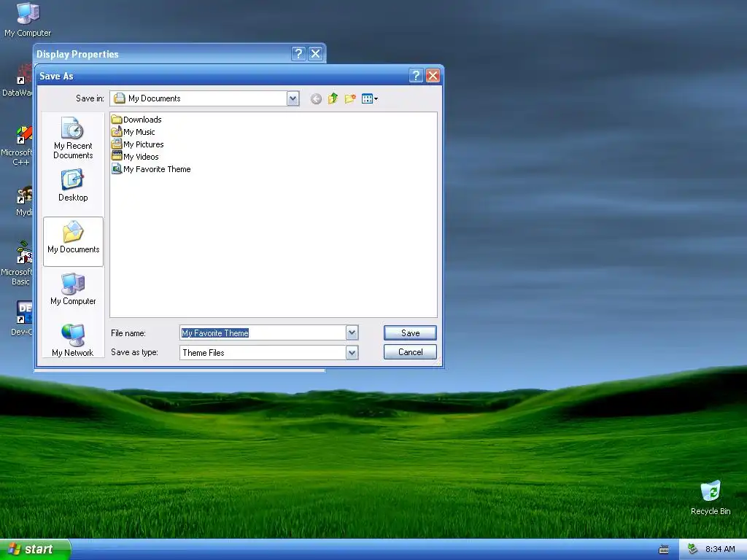
Task: Expand the Save as type dropdown arrow
Action: pos(352,353)
